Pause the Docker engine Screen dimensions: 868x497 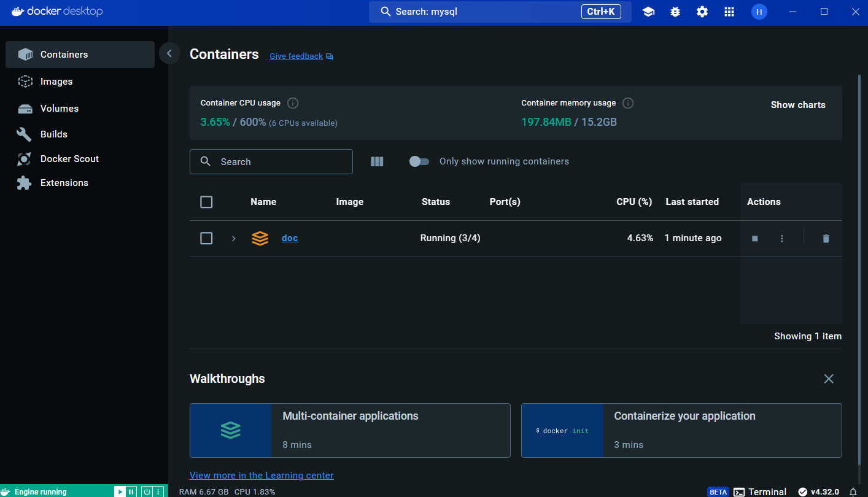coord(131,491)
